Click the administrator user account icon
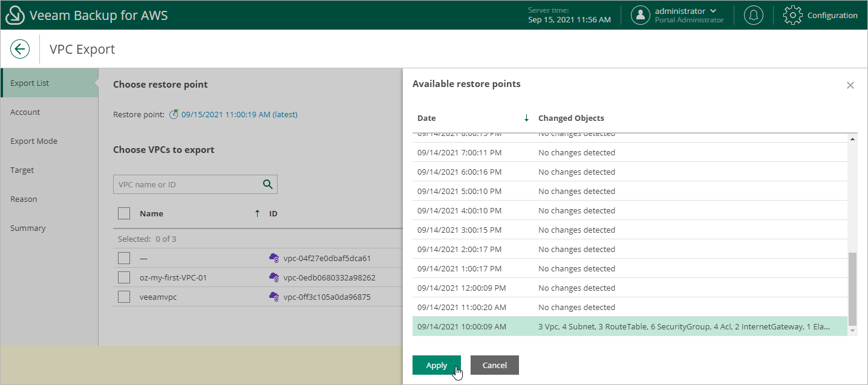This screenshot has height=385, width=868. coord(641,15)
